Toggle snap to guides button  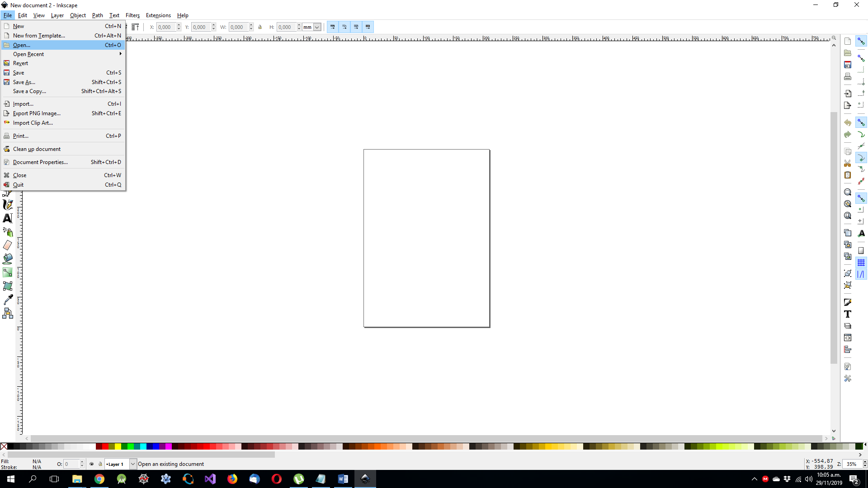(861, 274)
